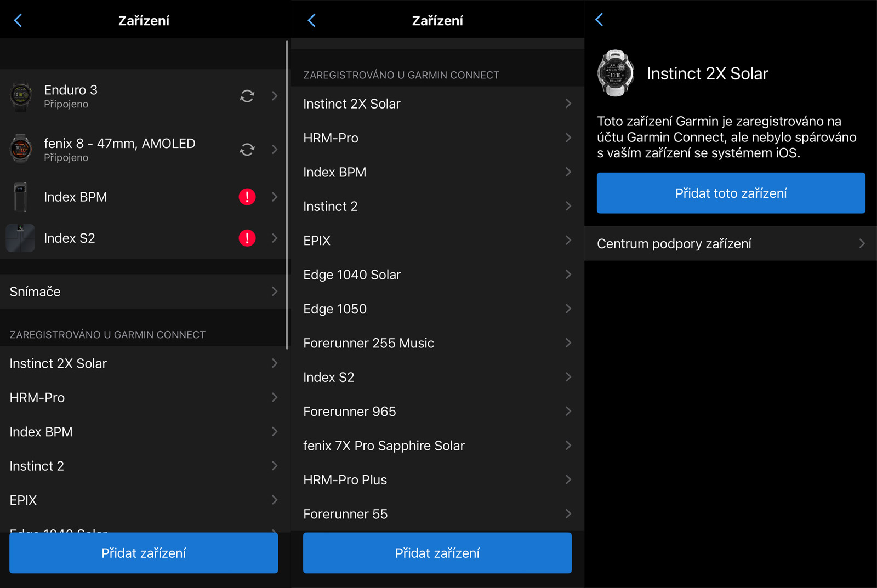The height and width of the screenshot is (588, 877).
Task: Open Index BPM in left registered list
Action: coord(143,432)
